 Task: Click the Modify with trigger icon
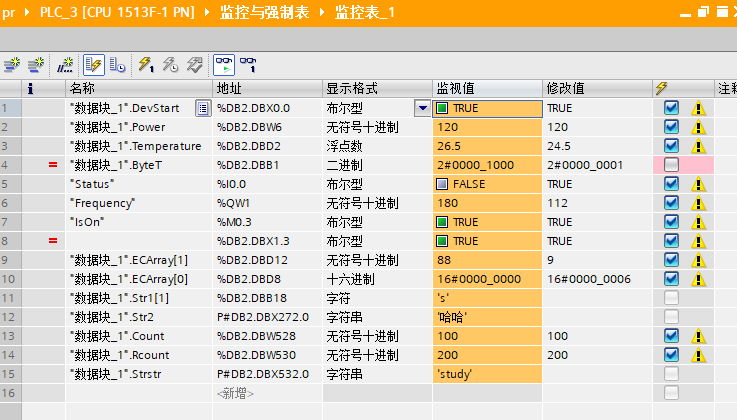(170, 64)
